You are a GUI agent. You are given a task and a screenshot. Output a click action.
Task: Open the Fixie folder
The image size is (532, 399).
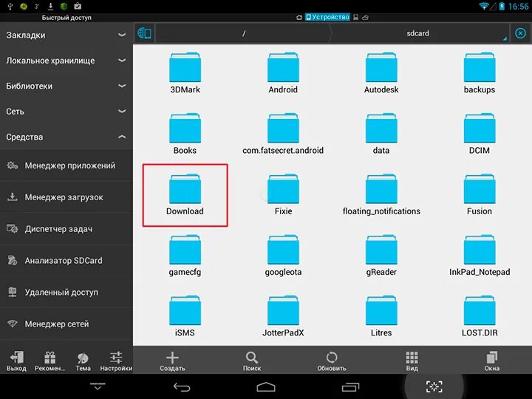[x=283, y=195]
